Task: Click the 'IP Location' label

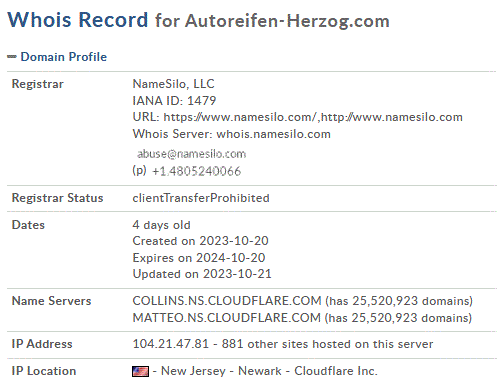Action: coord(44,371)
